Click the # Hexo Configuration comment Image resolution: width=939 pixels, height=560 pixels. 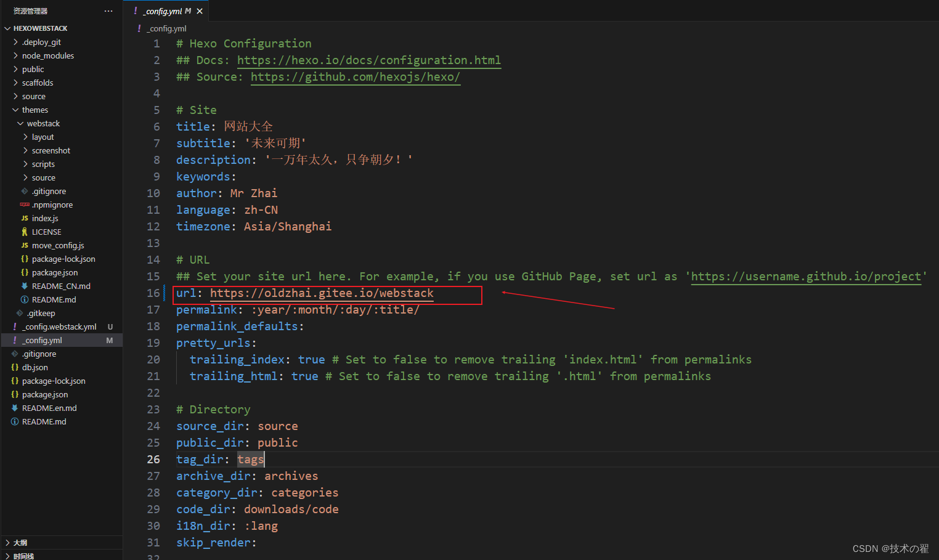(244, 43)
